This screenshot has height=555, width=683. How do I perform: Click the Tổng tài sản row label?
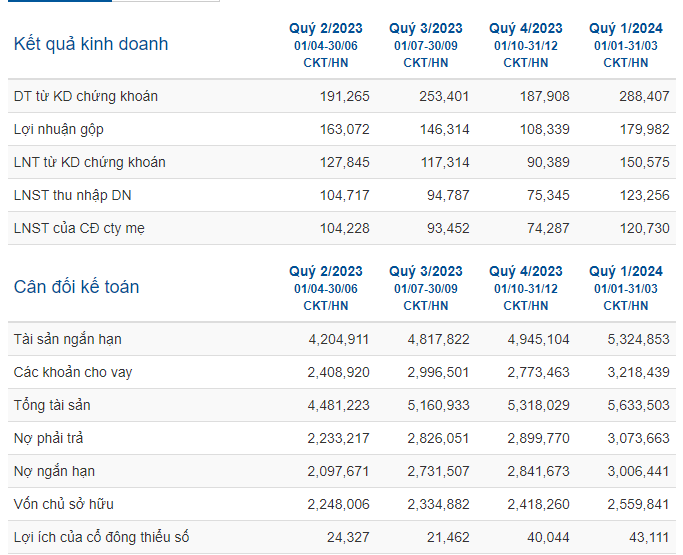click(x=52, y=405)
